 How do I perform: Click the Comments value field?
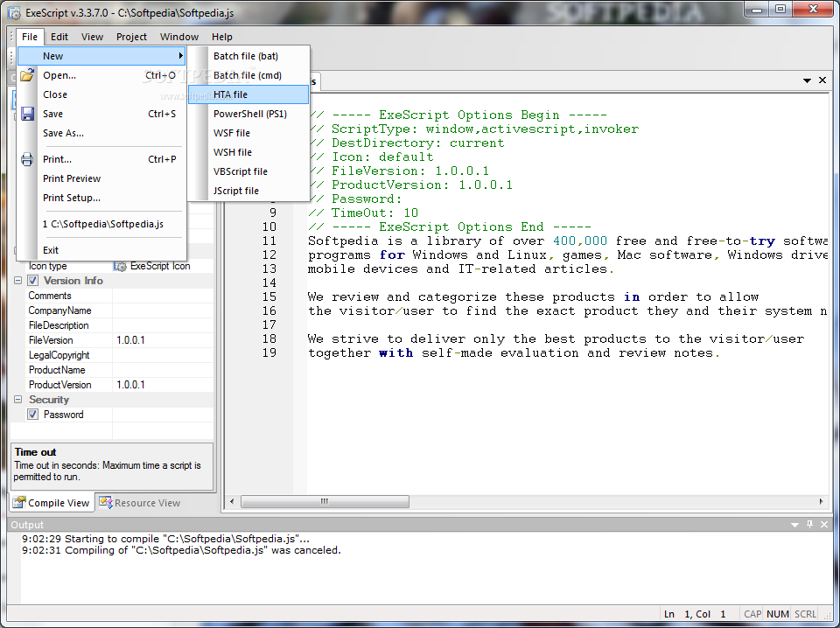coord(163,296)
